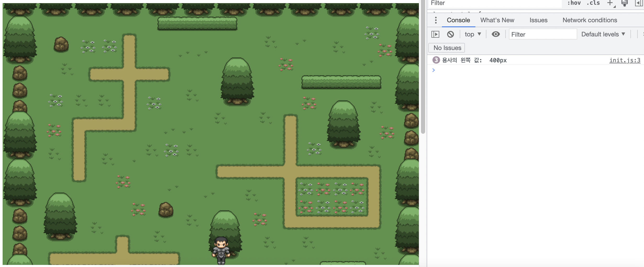
Task: Switch to the Issues tab
Action: pyautogui.click(x=538, y=20)
